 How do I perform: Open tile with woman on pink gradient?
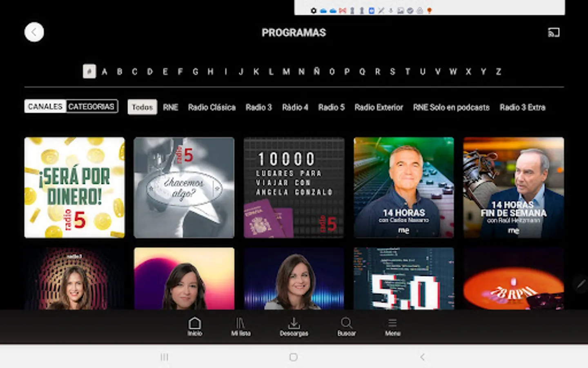(184, 278)
